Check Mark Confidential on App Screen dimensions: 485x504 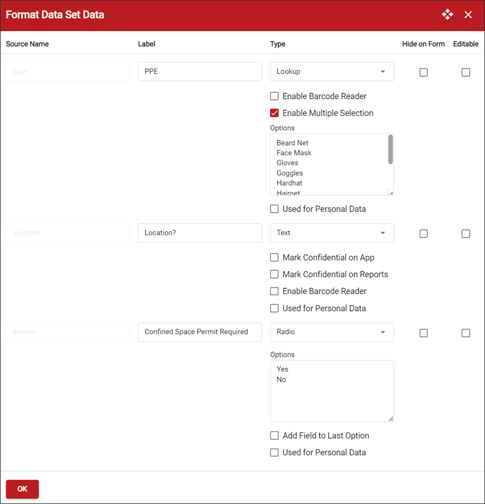click(x=274, y=257)
